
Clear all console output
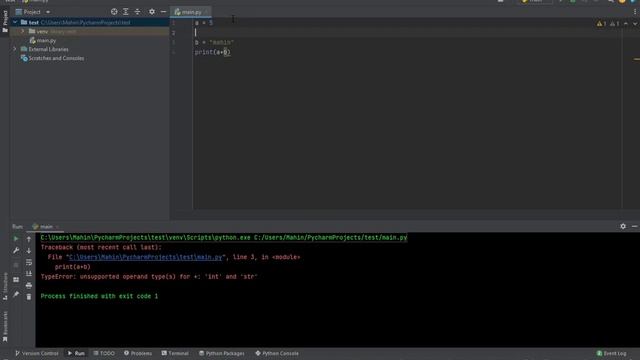pyautogui.click(x=29, y=297)
